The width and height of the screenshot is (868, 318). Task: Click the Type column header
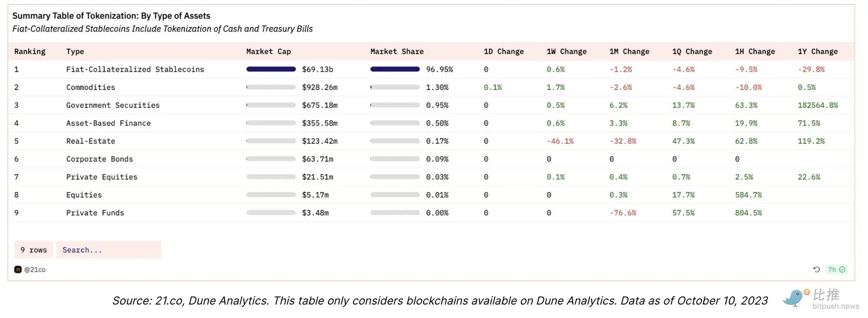coord(75,52)
